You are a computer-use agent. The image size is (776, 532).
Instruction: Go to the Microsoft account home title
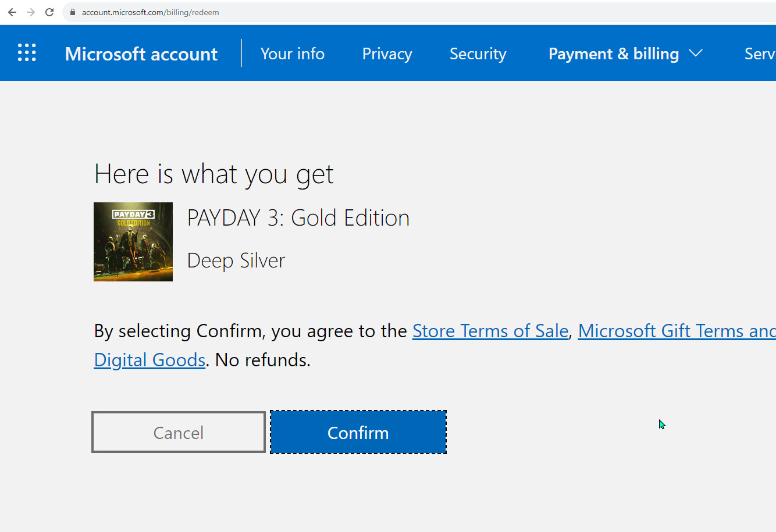[x=141, y=53]
